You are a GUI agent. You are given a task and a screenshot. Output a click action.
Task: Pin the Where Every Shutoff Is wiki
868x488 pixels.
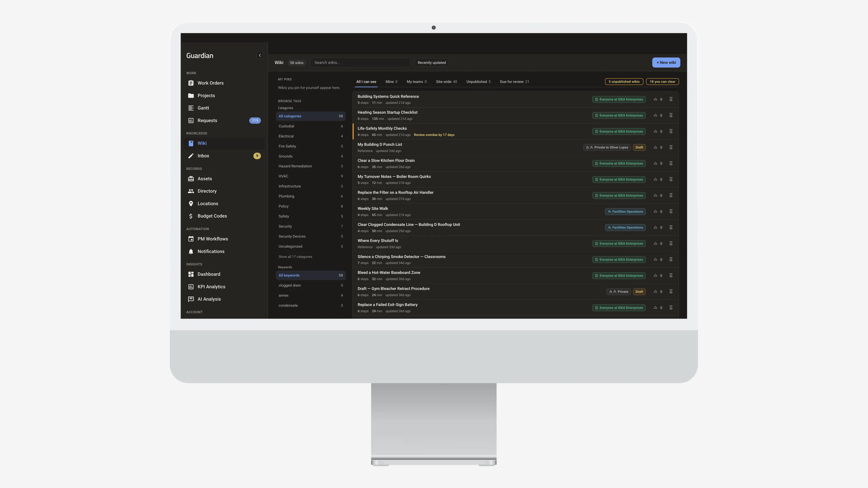tap(671, 243)
